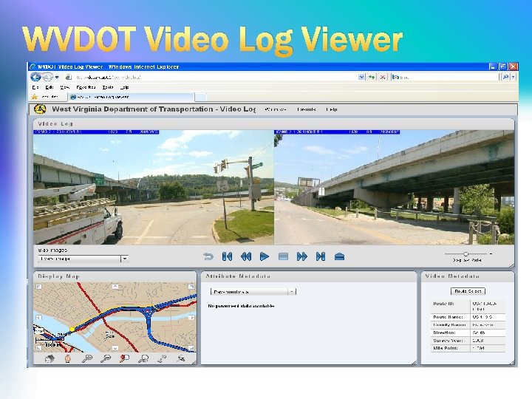The width and height of the screenshot is (532, 399).
Task: Adjust the Display Rate slider handle
Action: [x=465, y=253]
